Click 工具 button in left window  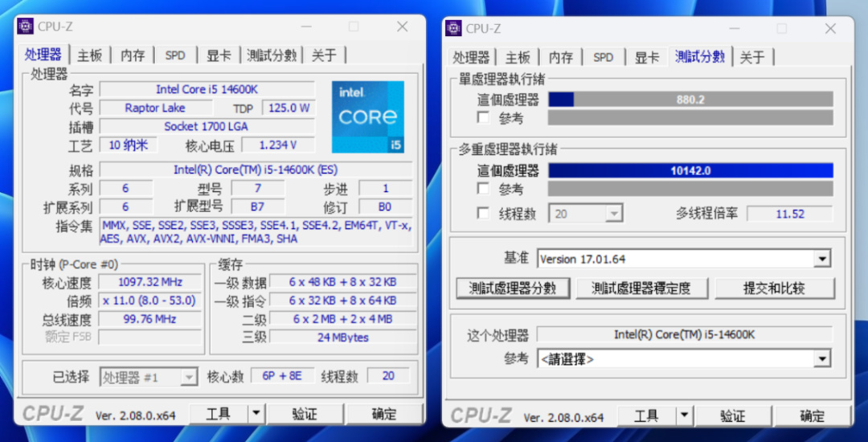click(218, 413)
